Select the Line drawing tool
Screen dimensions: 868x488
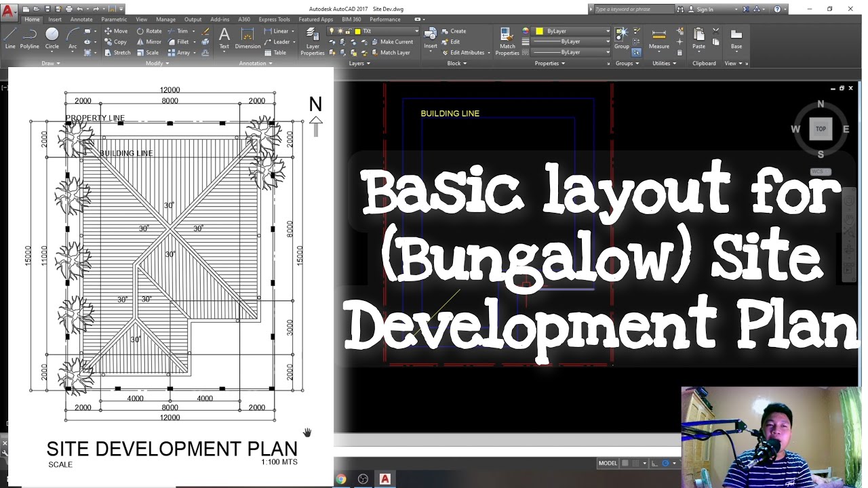10,38
